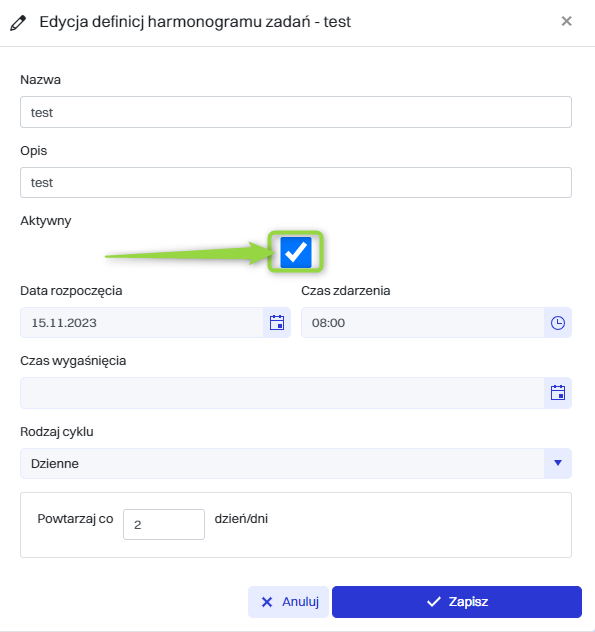Open the Czas wygaśnięcia calendar picker

click(558, 393)
